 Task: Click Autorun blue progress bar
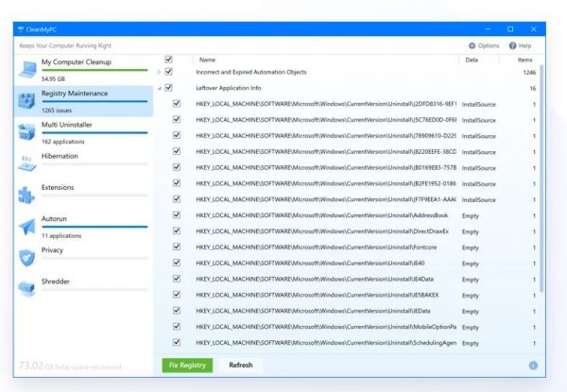(94, 227)
